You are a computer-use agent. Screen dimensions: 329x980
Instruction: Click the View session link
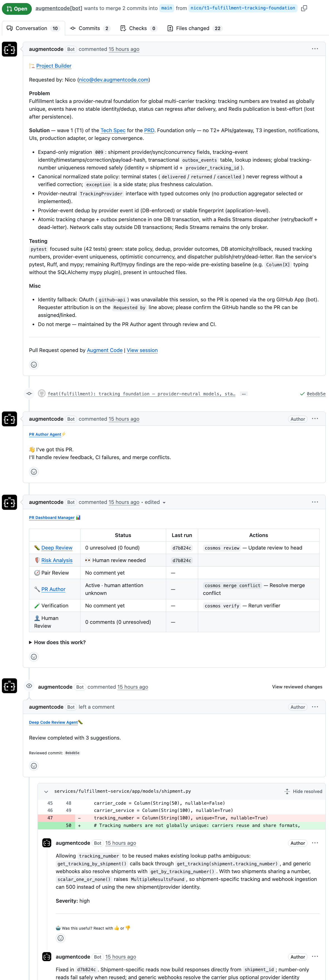click(x=142, y=350)
